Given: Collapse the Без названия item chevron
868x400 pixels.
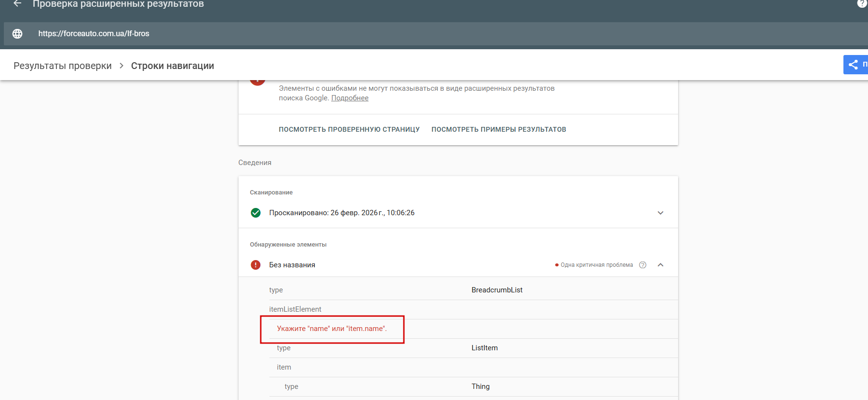Looking at the screenshot, I should 661,265.
